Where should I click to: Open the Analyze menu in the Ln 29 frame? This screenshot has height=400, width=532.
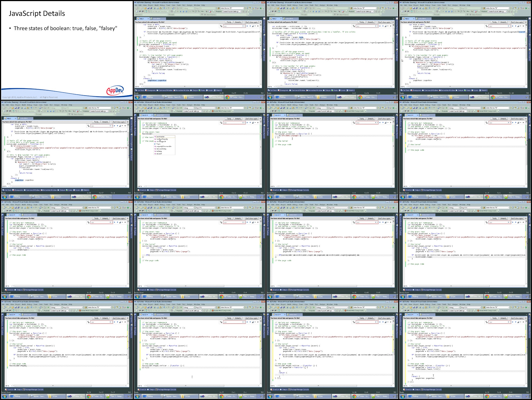point(455,304)
